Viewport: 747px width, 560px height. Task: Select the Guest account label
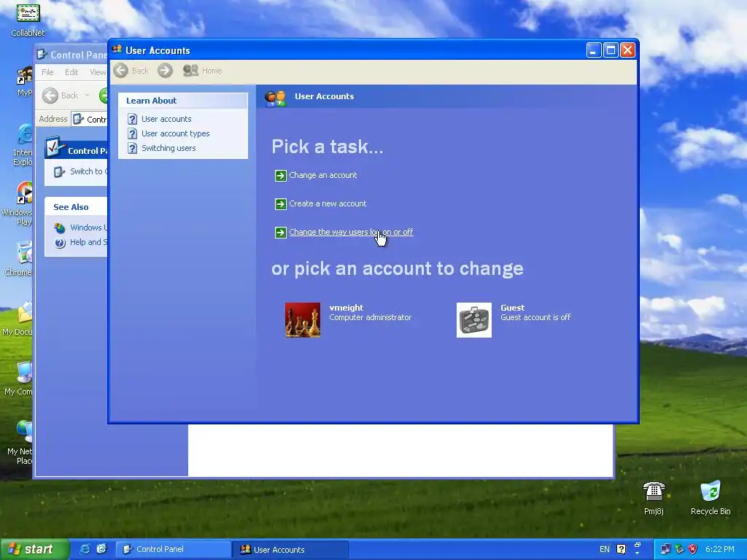(535, 312)
